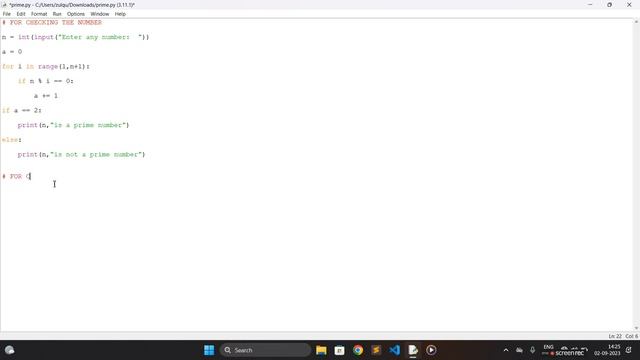Open the media player taskbar icon
Image resolution: width=640 pixels, height=360 pixels.
point(431,350)
